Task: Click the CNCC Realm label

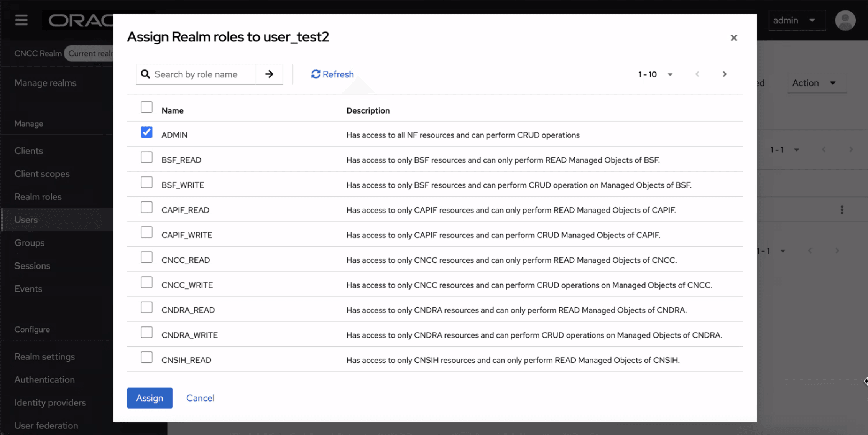Action: click(38, 53)
